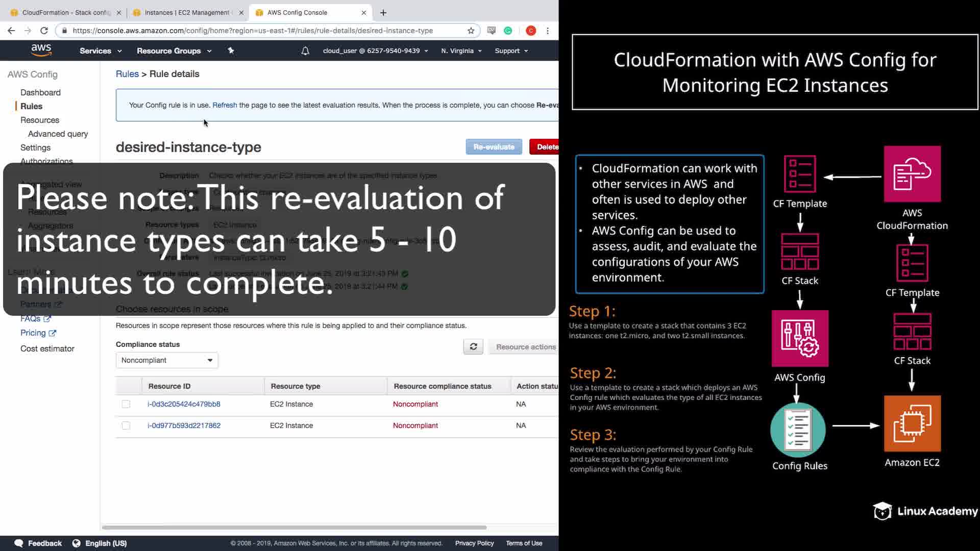
Task: Check the box for instance i-0d977b593d2217862
Action: tap(126, 425)
